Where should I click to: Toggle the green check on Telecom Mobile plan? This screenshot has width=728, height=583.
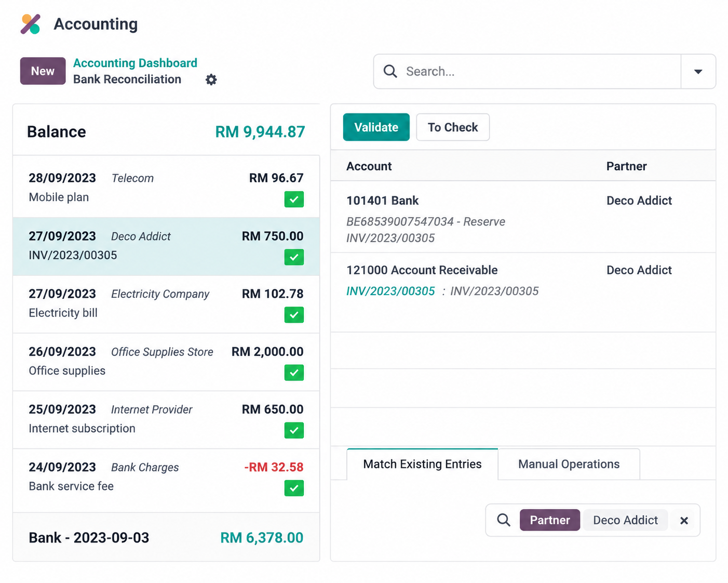point(294,200)
